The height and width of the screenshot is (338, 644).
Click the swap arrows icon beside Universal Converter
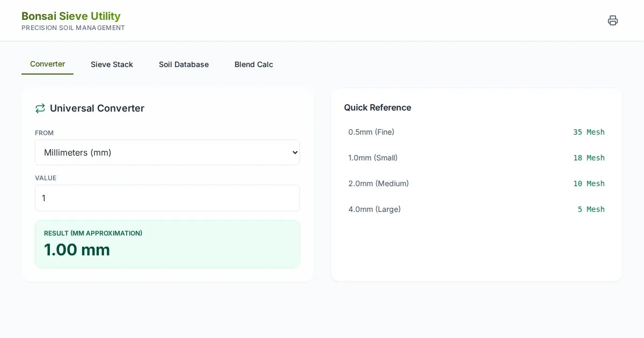[x=40, y=108]
